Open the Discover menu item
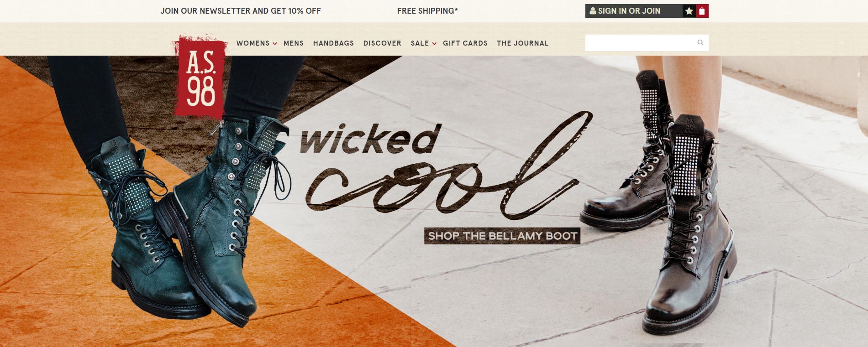 pyautogui.click(x=382, y=43)
